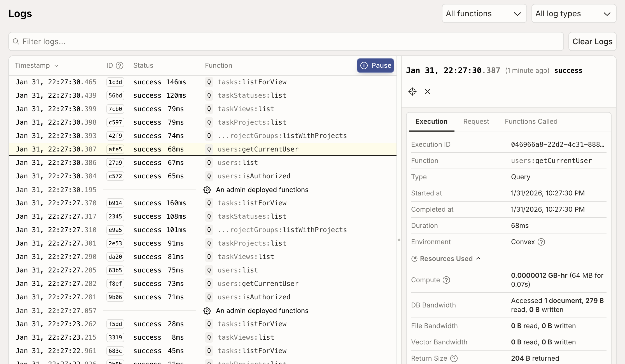Open the Timestamp sort chevron

pos(56,66)
